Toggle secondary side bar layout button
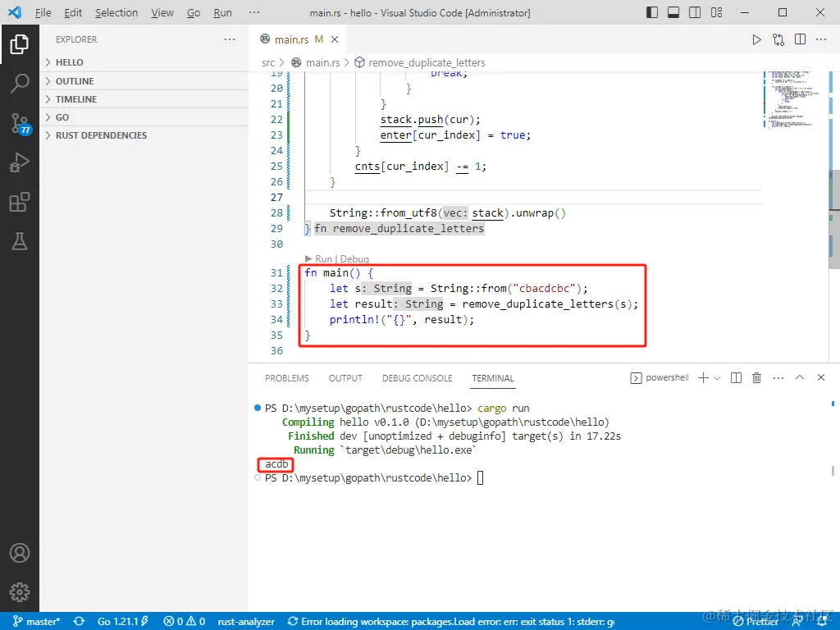 (x=695, y=12)
